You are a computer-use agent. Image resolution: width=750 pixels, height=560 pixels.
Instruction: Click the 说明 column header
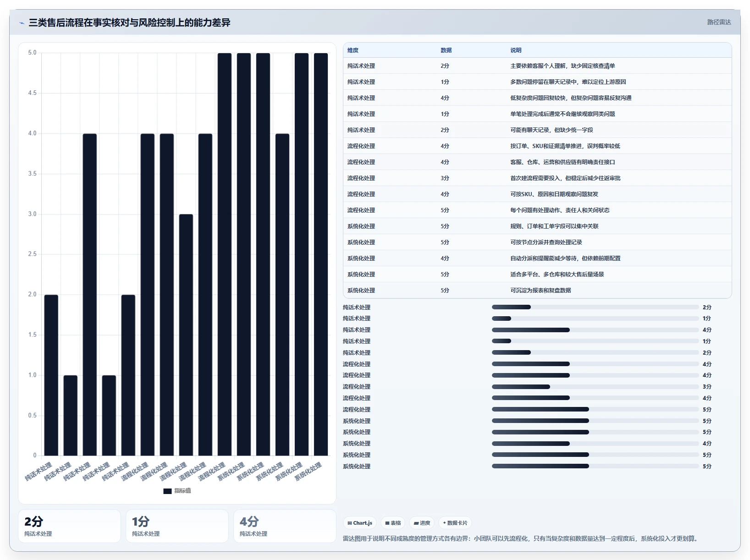point(516,50)
